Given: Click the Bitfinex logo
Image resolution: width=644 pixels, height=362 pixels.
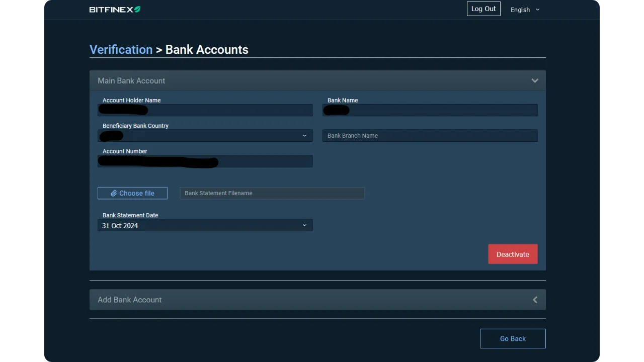Looking at the screenshot, I should coord(114,9).
